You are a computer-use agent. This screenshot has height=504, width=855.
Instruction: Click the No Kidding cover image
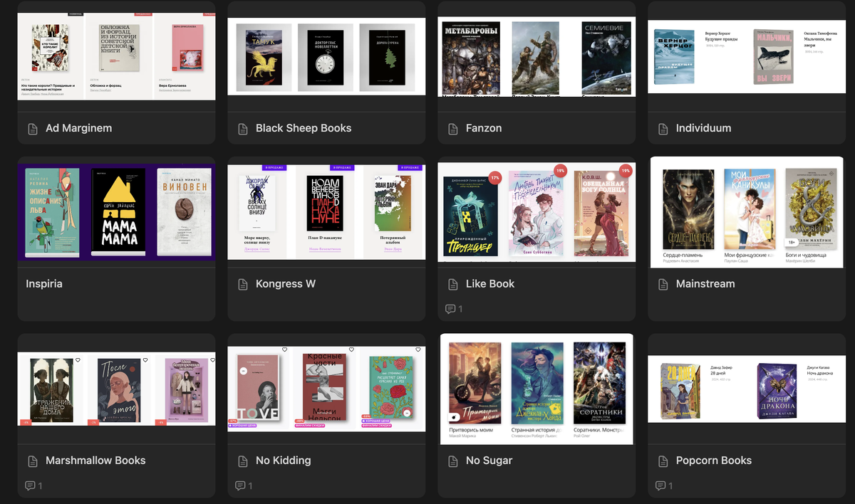(326, 389)
